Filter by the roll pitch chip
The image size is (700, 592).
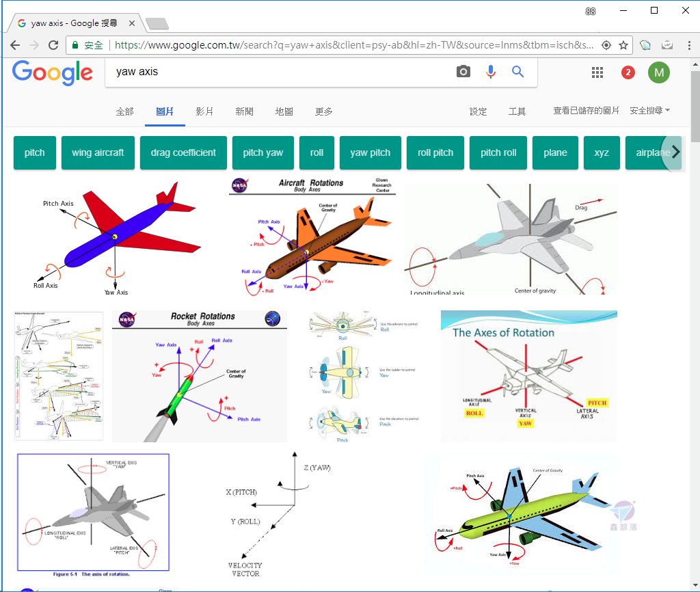(435, 152)
